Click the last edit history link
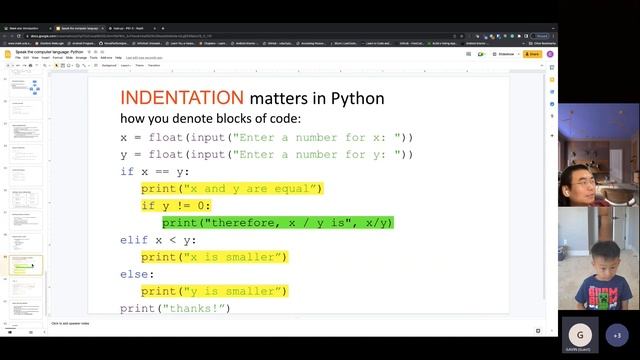The image size is (640, 360). point(144,58)
